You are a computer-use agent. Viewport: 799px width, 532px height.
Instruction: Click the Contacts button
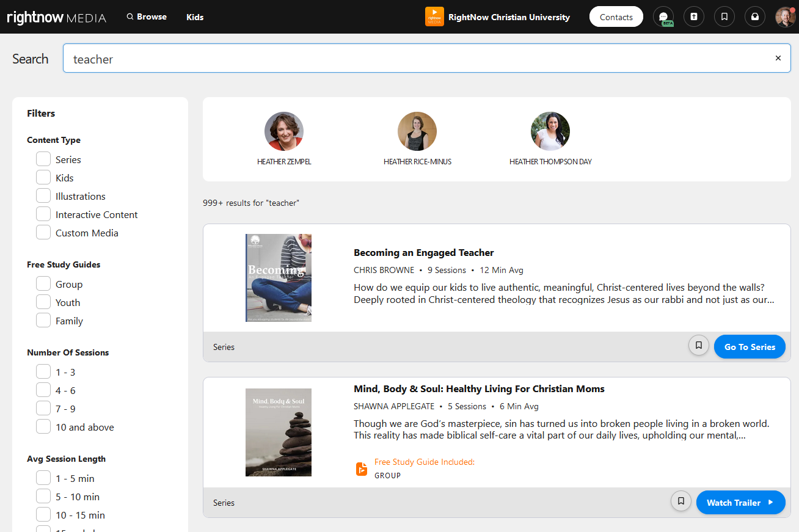pyautogui.click(x=616, y=17)
